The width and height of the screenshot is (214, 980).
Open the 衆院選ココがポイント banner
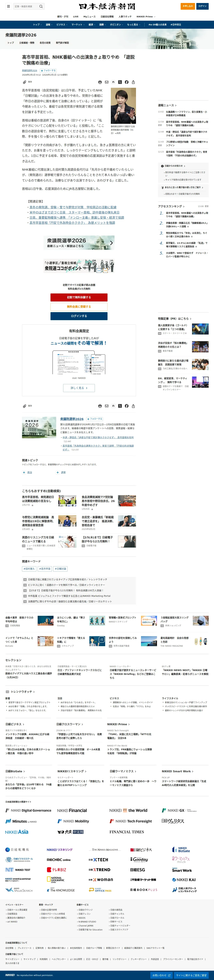tap(79, 266)
